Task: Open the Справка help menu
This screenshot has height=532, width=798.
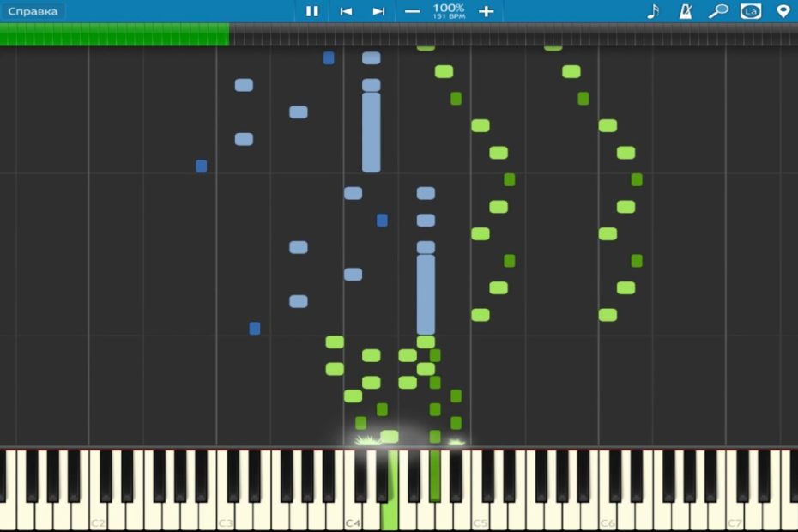Action: coord(33,11)
